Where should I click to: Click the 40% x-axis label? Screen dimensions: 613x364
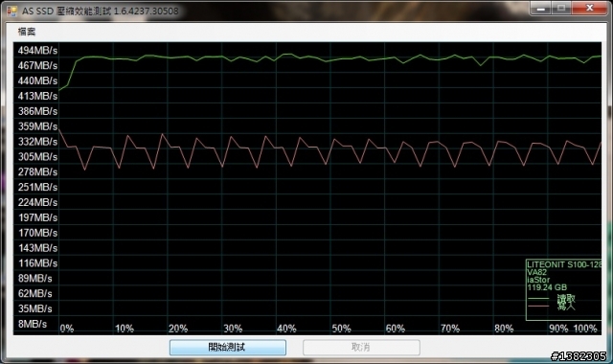coord(286,329)
